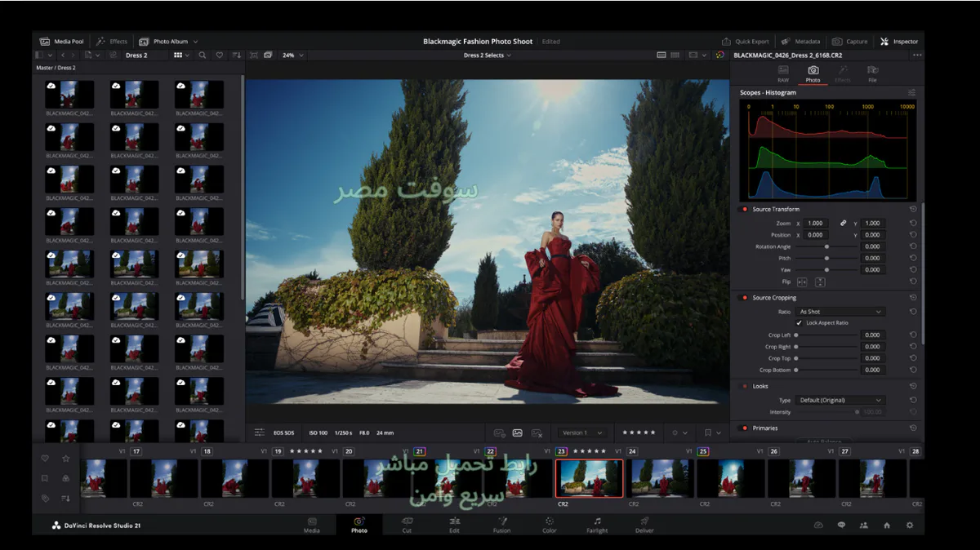Screen dimensions: 980x550
Task: Toggle the Source Cropping enable dot
Action: click(744, 298)
